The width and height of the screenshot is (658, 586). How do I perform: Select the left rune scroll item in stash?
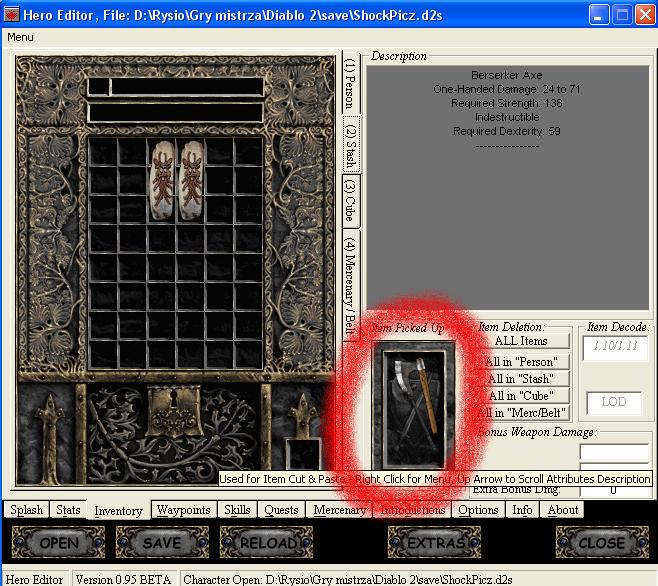click(163, 183)
